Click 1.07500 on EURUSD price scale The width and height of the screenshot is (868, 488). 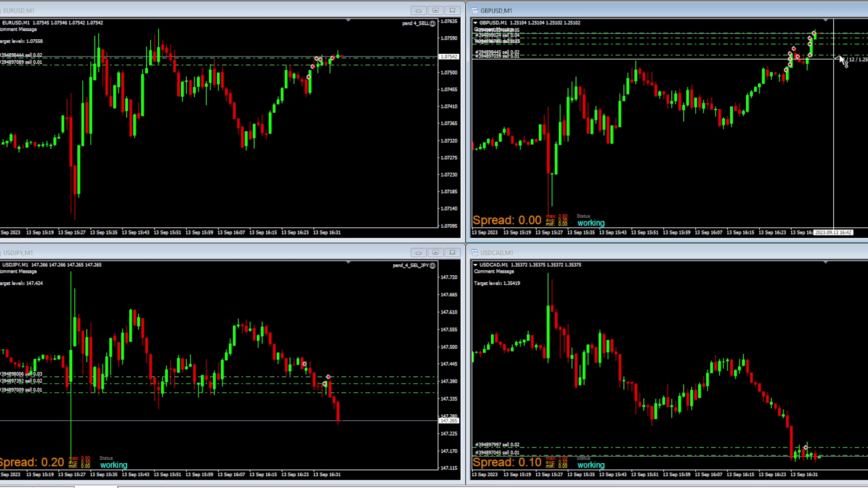(449, 73)
